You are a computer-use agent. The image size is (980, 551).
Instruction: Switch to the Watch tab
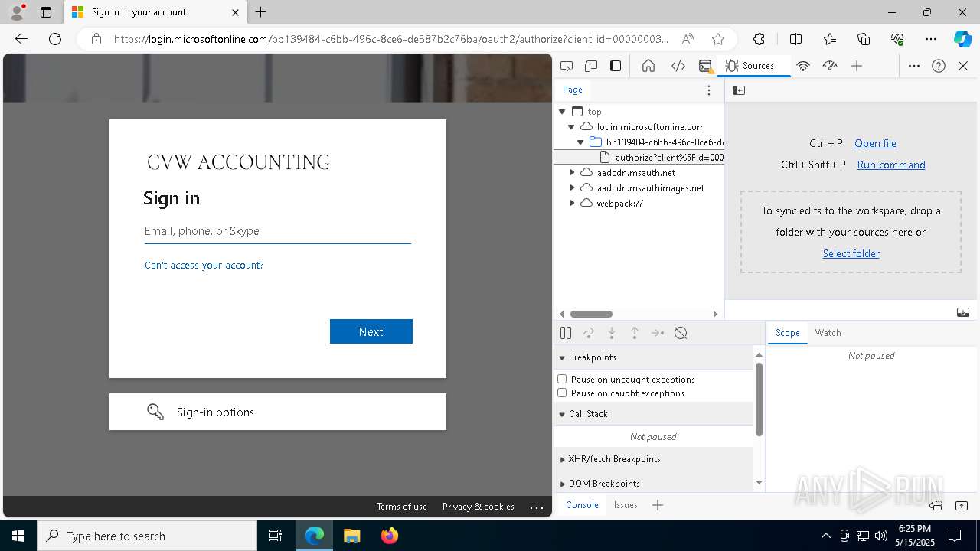point(828,333)
